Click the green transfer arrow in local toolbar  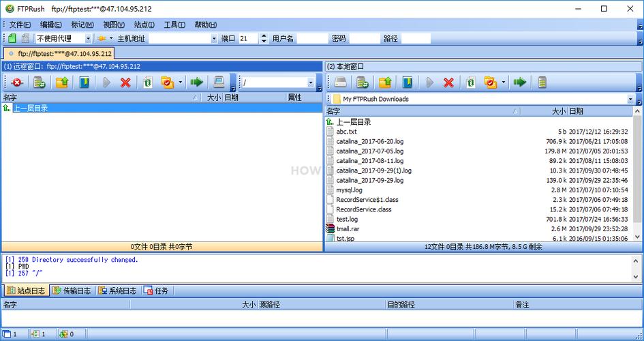[x=520, y=83]
